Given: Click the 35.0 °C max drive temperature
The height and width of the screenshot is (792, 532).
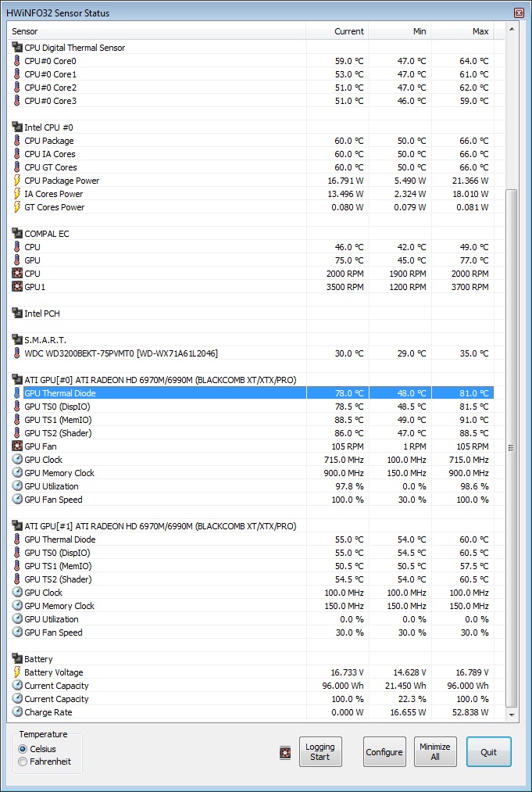Looking at the screenshot, I should click(x=474, y=353).
